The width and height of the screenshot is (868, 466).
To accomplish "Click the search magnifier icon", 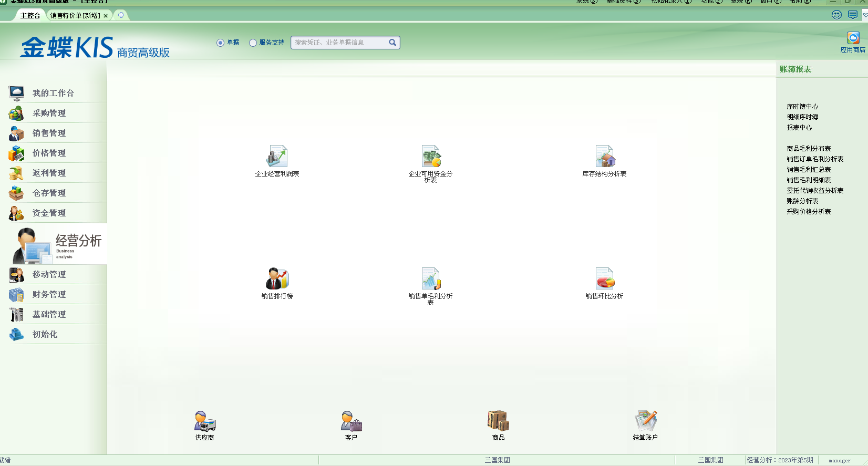I will tap(392, 43).
